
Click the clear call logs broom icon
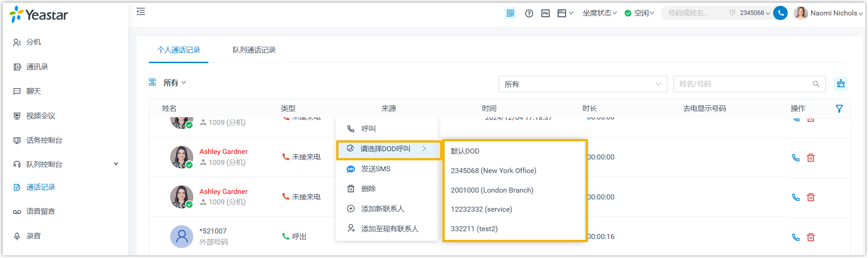coord(841,84)
